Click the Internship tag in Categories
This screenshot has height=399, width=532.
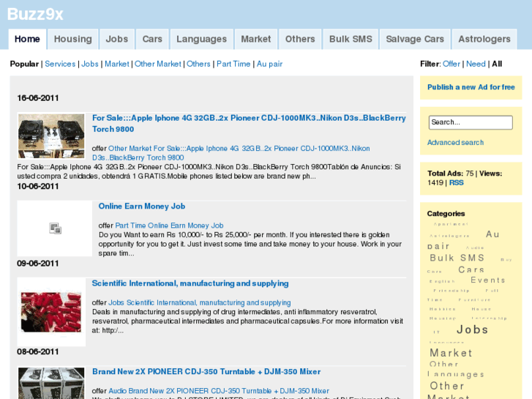pyautogui.click(x=489, y=318)
